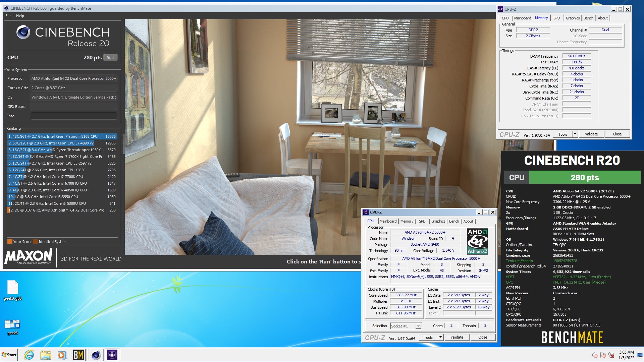Screen dimensions: 644x362
Task: Open SPD tab in lower CPU-Z window
Action: tap(422, 221)
